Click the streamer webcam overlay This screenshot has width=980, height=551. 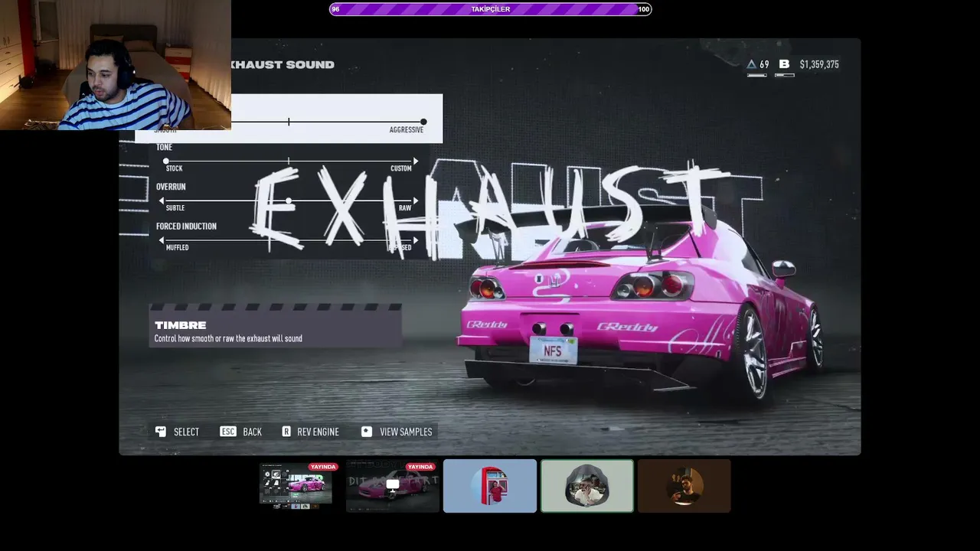click(x=116, y=65)
